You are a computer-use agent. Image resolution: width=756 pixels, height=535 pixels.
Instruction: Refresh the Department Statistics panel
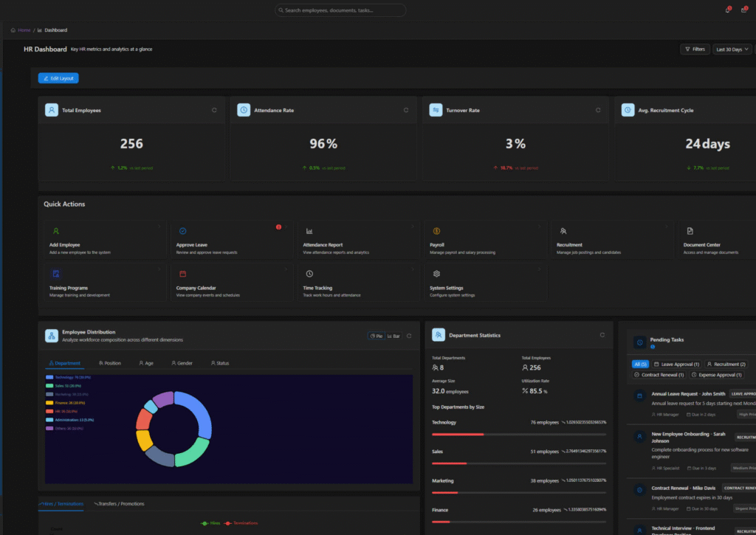tap(603, 335)
